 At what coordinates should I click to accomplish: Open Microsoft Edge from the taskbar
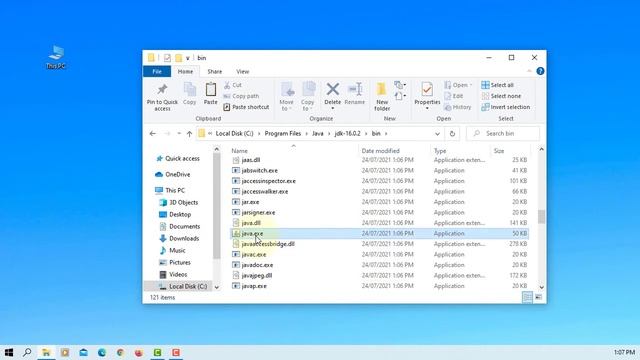102,352
